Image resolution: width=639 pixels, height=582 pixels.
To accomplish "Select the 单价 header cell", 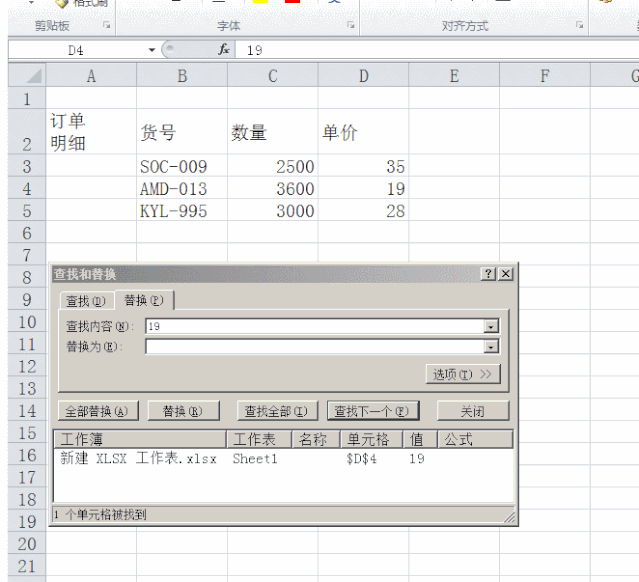I will pos(364,132).
